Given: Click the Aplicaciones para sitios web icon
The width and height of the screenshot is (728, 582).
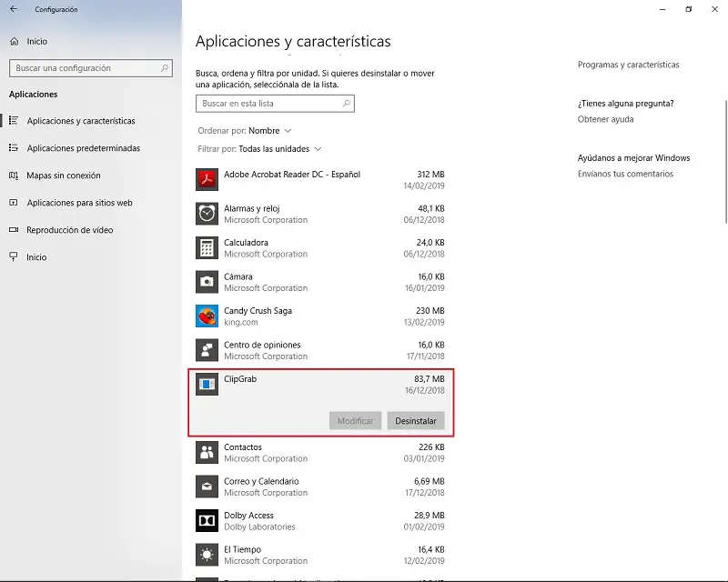Looking at the screenshot, I should (14, 203).
